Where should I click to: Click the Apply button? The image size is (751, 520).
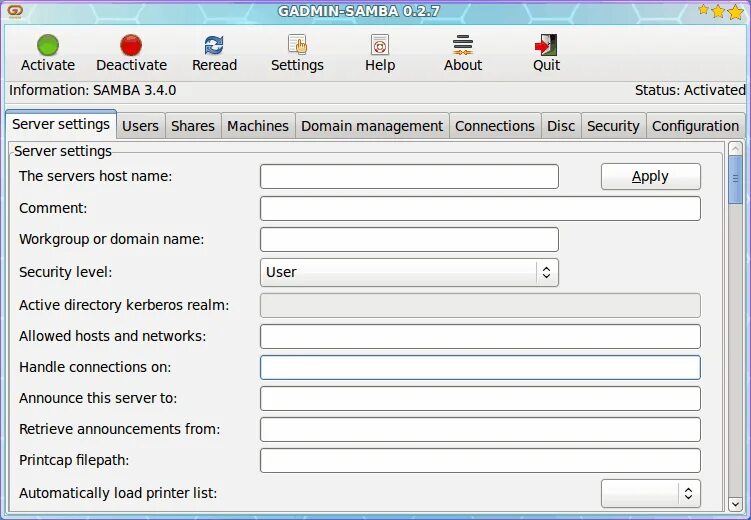pos(650,176)
